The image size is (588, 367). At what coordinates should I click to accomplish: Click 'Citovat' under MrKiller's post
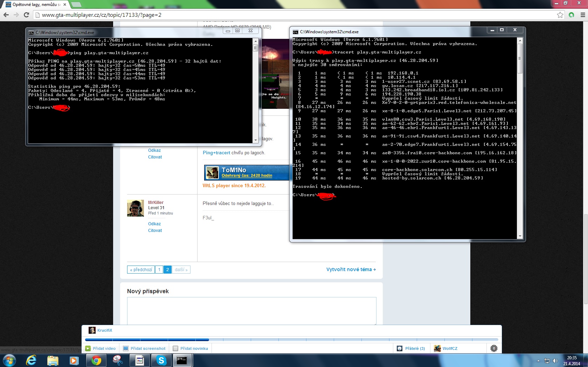pyautogui.click(x=155, y=231)
